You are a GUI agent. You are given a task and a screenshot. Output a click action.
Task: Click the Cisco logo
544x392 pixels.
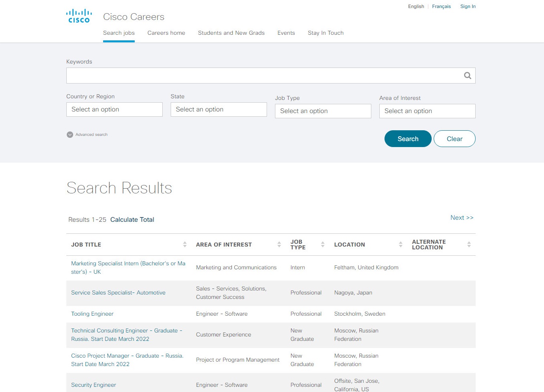79,16
